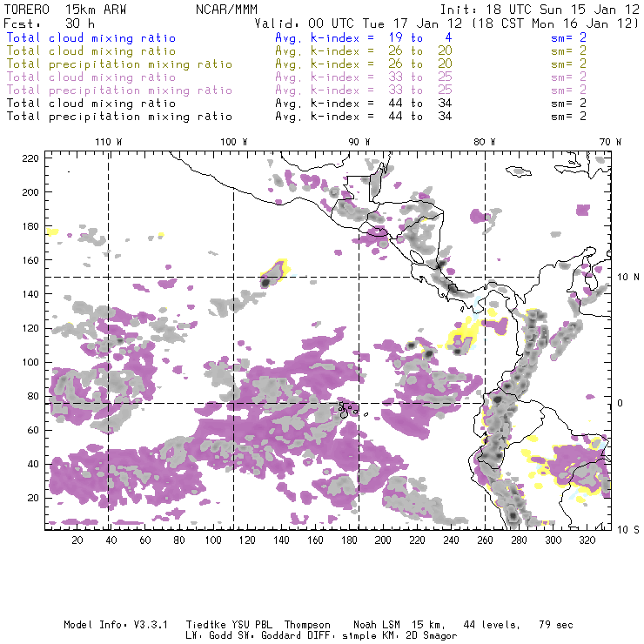This screenshot has height=644, width=644.
Task: Select the '240' horizontal axis tick label
Action: click(451, 540)
